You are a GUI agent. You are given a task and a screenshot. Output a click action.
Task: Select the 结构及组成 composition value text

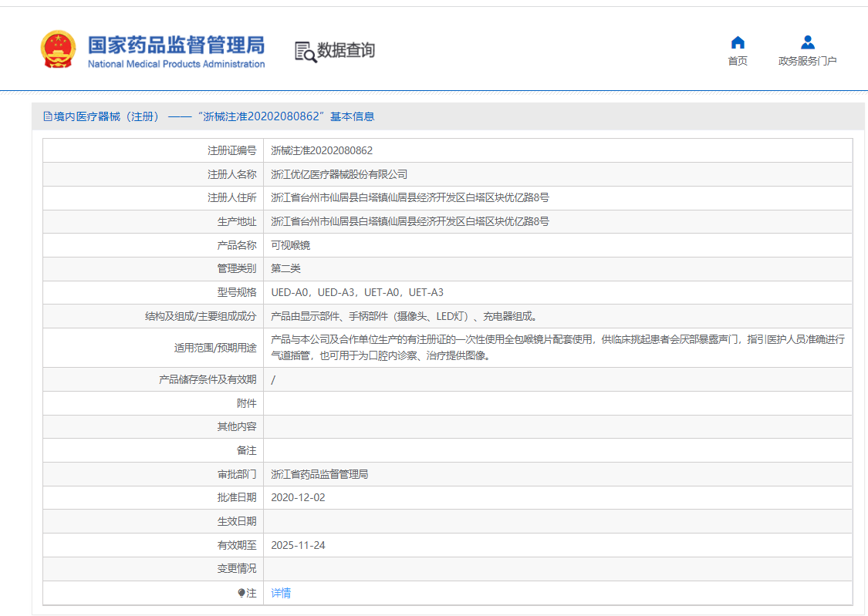404,316
